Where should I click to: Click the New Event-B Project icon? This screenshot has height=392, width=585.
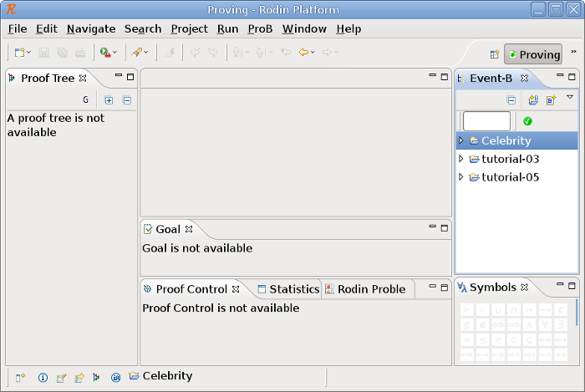pyautogui.click(x=532, y=99)
